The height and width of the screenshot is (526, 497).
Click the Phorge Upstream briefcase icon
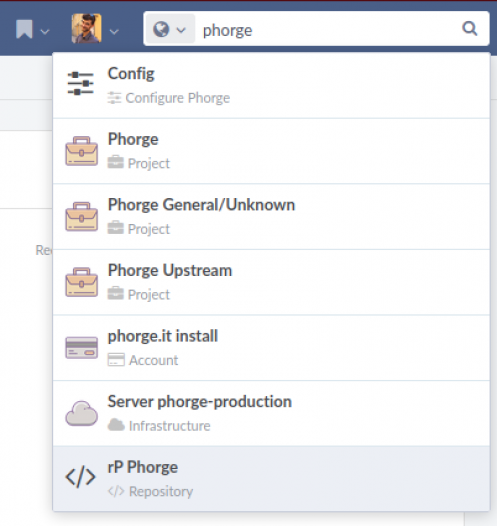tap(81, 282)
